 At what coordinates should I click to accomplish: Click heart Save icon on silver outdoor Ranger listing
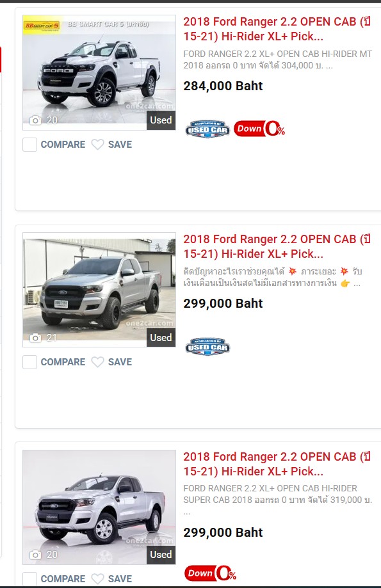coord(97,362)
